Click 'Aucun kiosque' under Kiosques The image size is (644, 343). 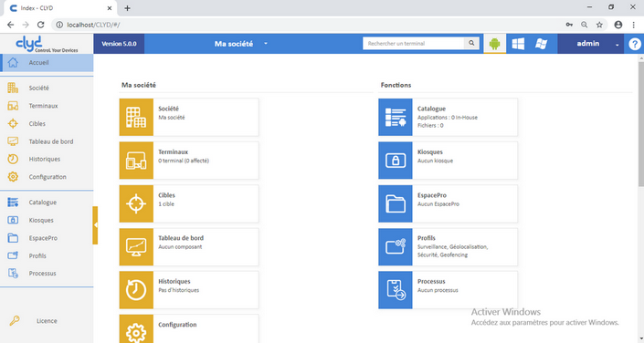point(436,161)
